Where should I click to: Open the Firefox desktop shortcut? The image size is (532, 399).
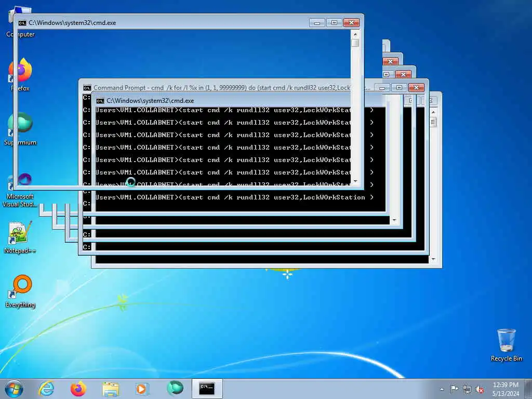20,75
